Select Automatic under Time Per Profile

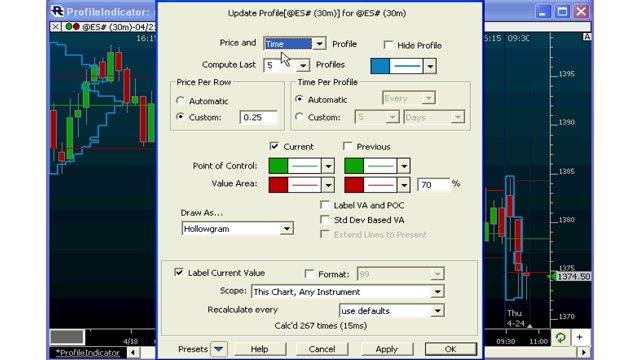coord(299,99)
